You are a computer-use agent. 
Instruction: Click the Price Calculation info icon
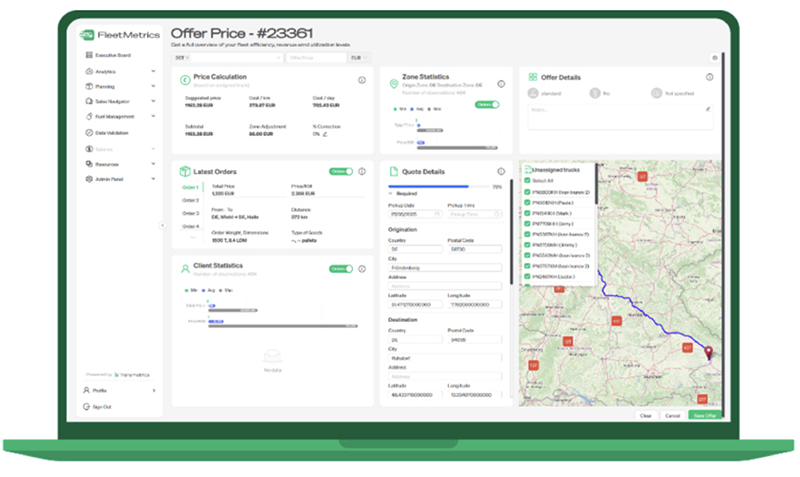coord(362,80)
